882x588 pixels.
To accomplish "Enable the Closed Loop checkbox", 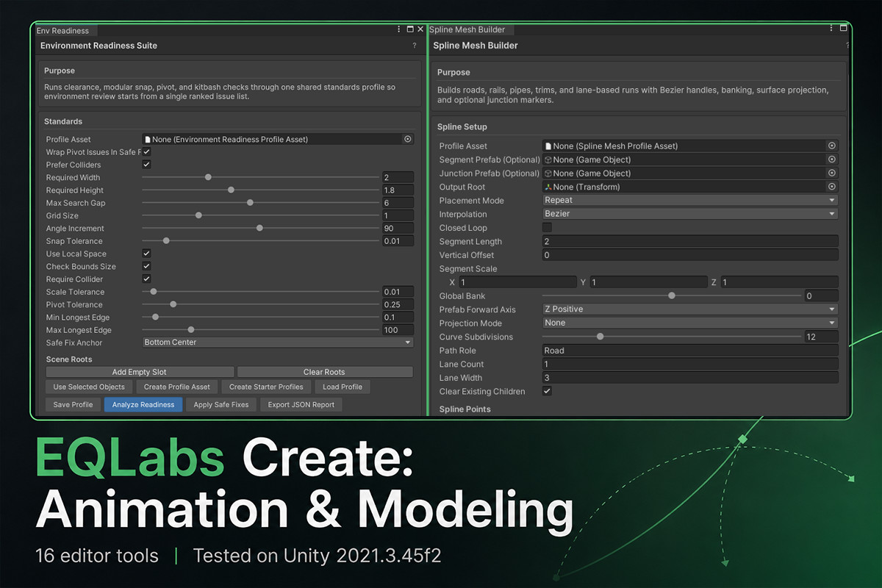I will pos(547,228).
